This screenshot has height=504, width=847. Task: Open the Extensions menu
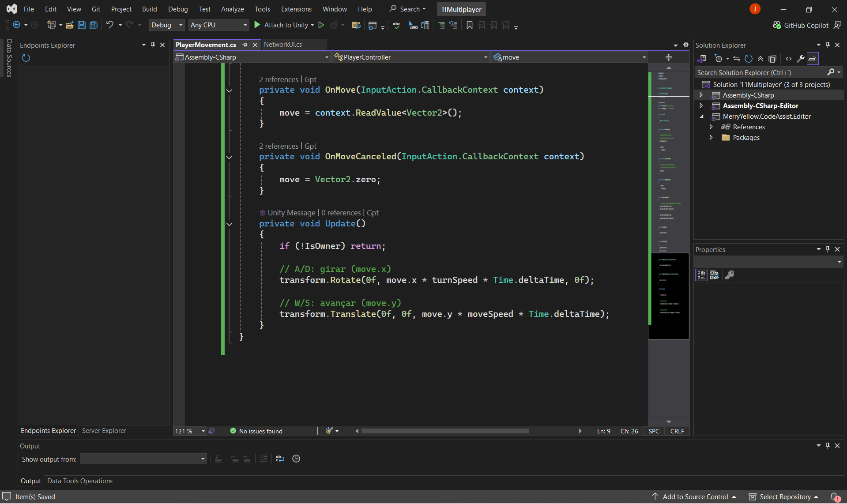pyautogui.click(x=296, y=9)
